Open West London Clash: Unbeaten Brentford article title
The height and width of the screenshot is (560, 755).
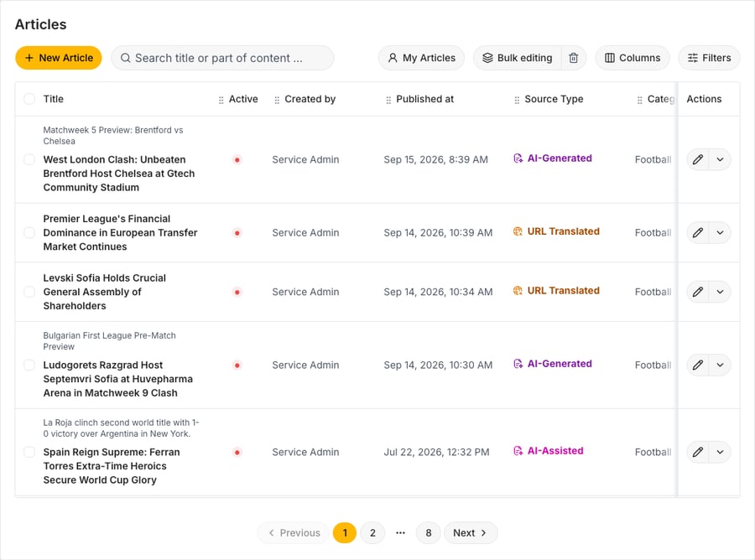tap(119, 174)
